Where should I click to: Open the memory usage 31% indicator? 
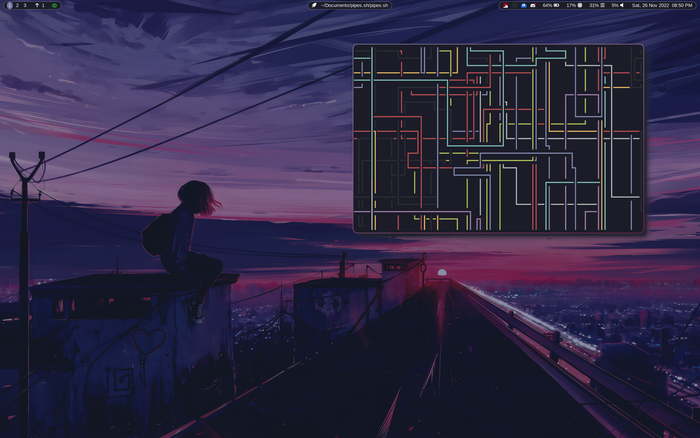597,5
